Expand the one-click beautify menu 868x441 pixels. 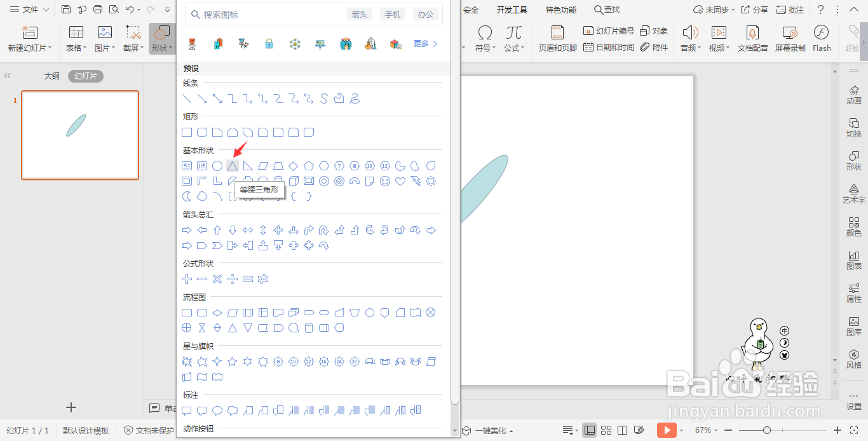[488, 431]
